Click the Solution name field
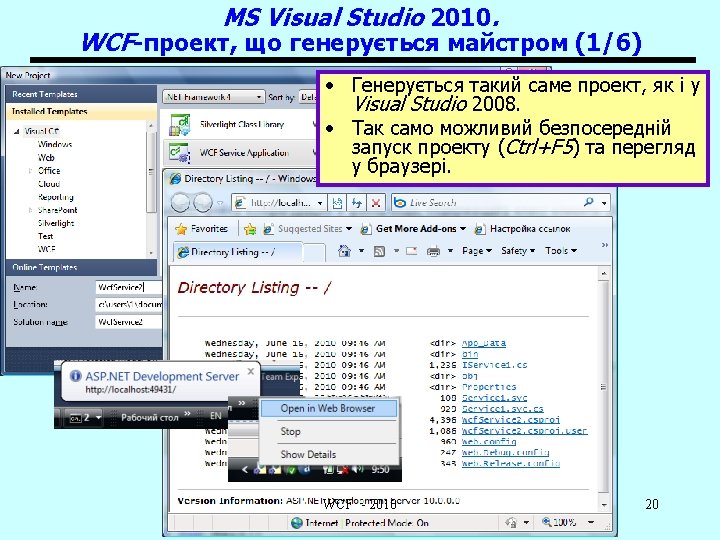Image resolution: width=720 pixels, height=540 pixels. [129, 322]
